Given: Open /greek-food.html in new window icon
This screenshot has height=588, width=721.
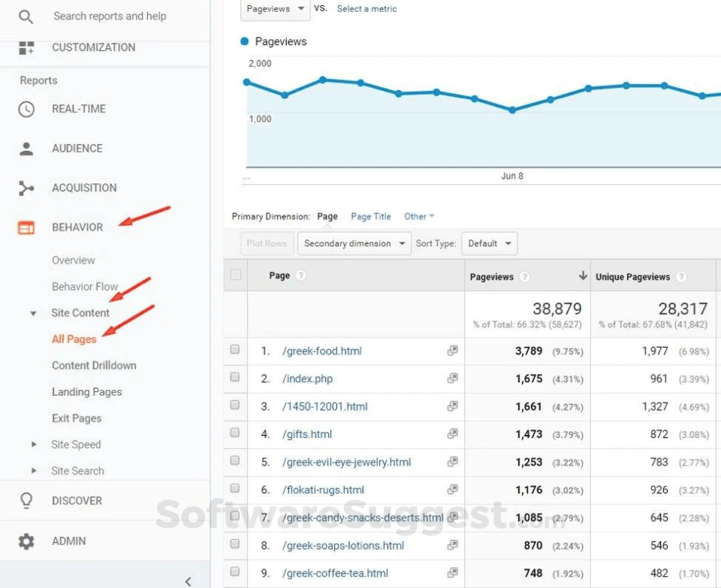Looking at the screenshot, I should [x=452, y=351].
